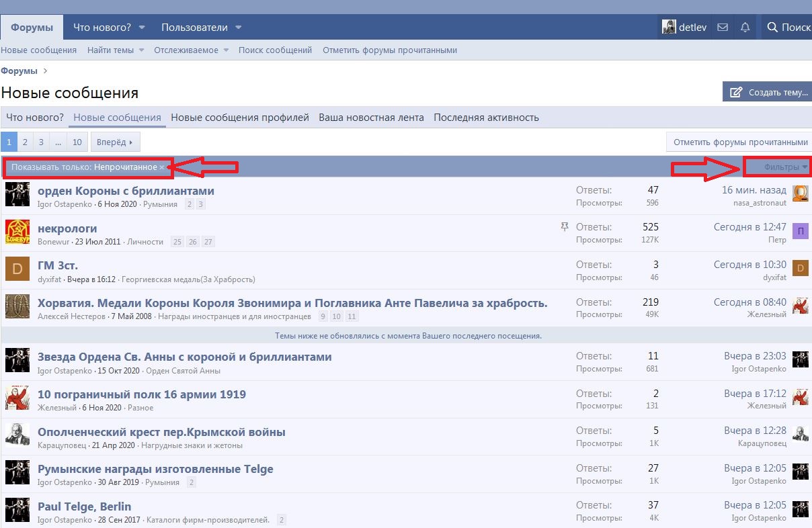This screenshot has height=528, width=812.
Task: Open search via magnifier icon
Action: 772,28
